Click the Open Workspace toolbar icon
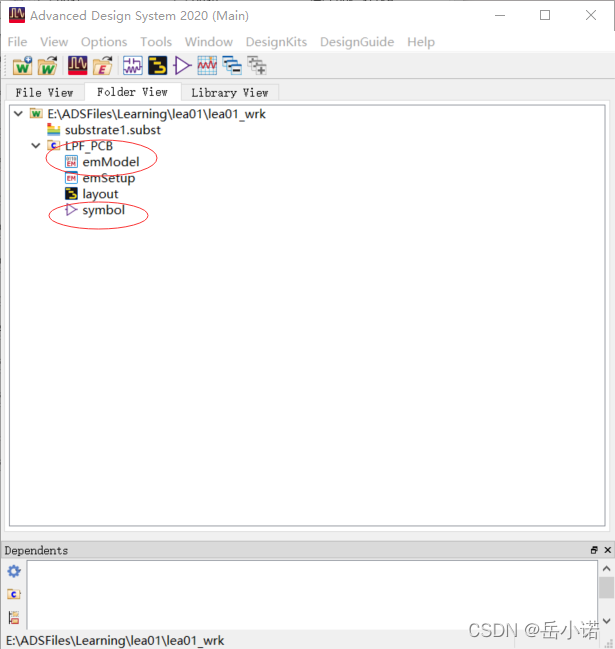The height and width of the screenshot is (649, 615). (48, 65)
